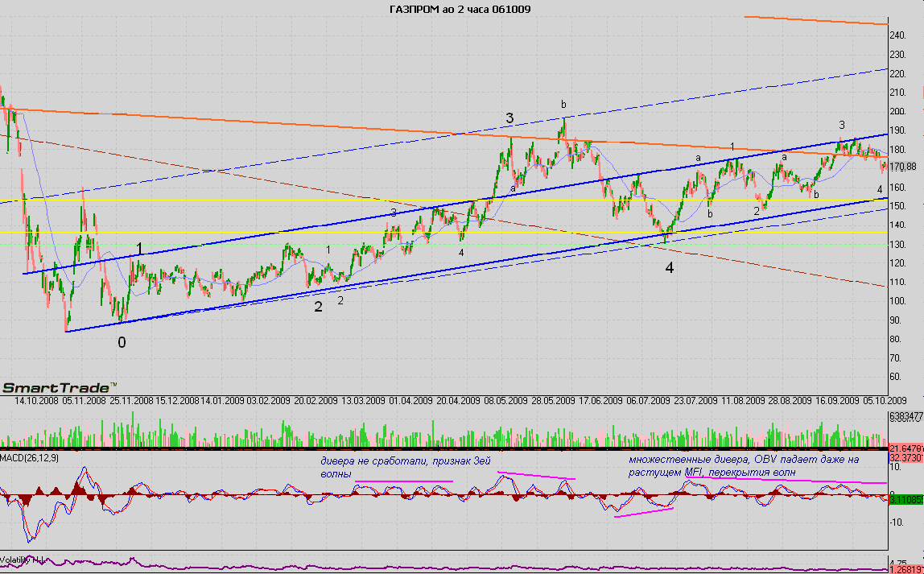
Task: Select the Volatility H-L indicator label
Action: (x=23, y=560)
